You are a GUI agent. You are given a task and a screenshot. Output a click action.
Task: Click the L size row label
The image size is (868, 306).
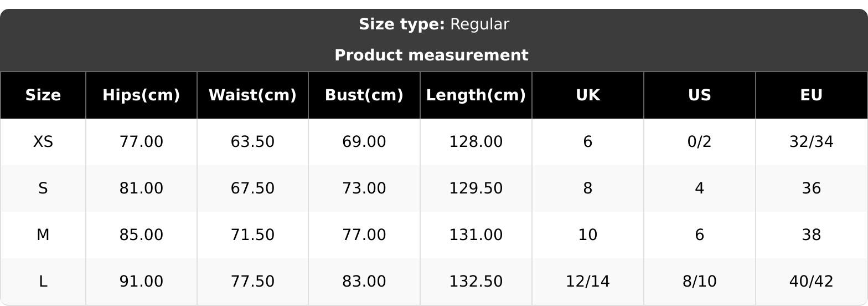tap(43, 282)
